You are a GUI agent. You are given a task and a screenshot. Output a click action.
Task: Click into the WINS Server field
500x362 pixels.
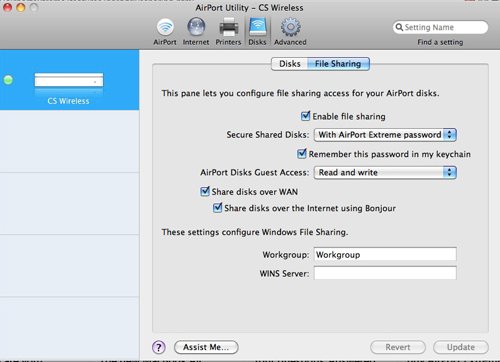(x=385, y=273)
